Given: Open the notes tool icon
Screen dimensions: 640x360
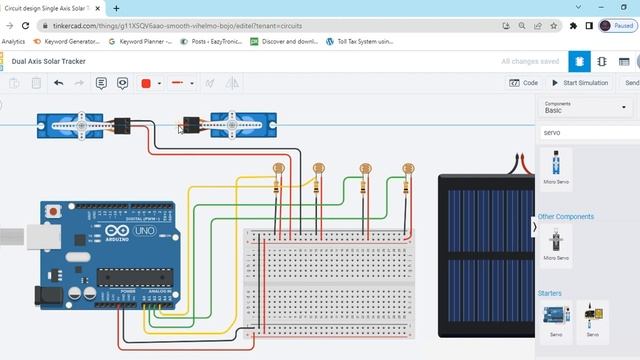Looking at the screenshot, I should point(101,83).
